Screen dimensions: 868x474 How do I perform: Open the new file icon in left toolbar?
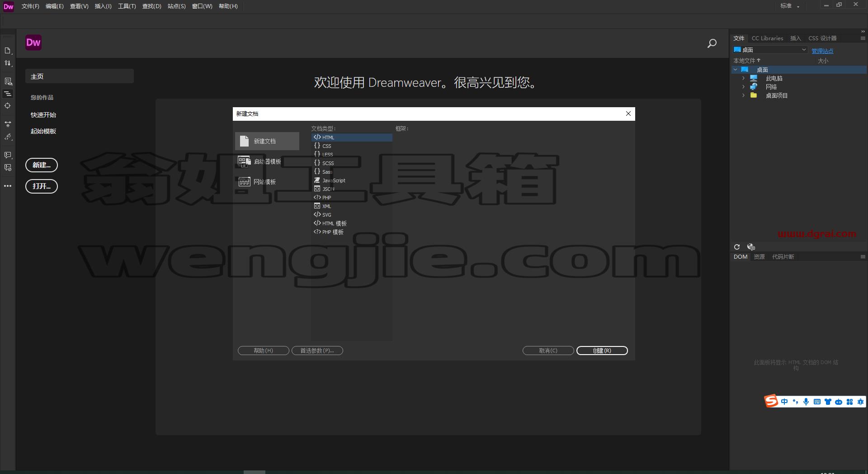(8, 51)
